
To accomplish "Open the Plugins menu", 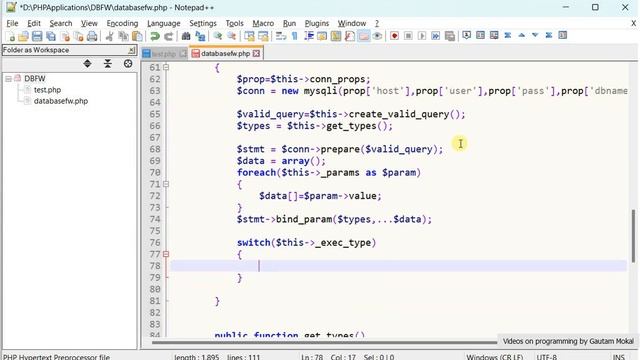I will click(x=317, y=23).
